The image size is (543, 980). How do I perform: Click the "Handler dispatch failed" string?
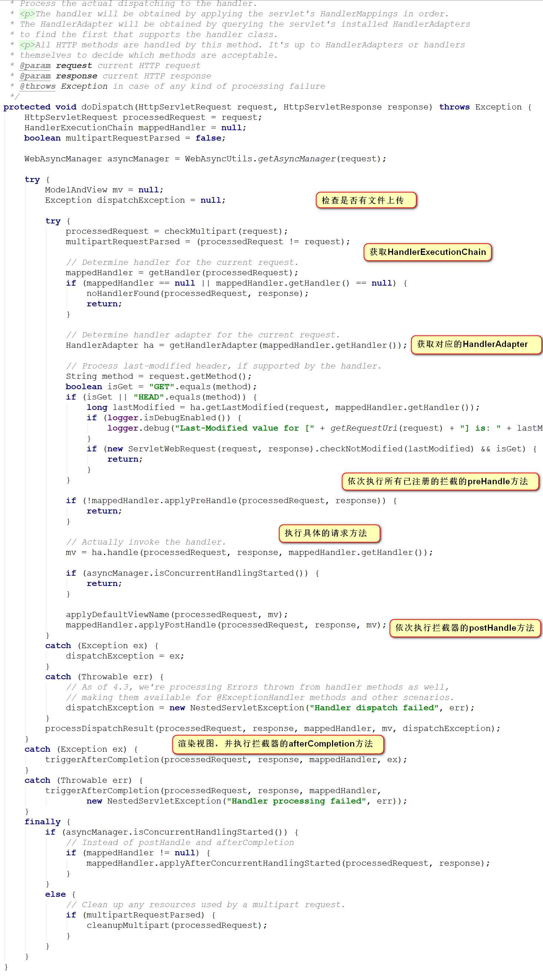pyautogui.click(x=374, y=707)
